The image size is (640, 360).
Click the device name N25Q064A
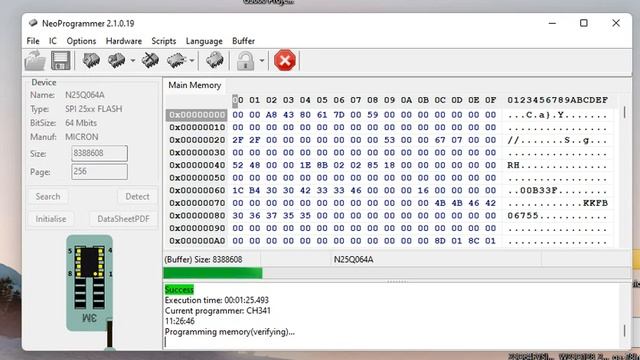point(85,95)
